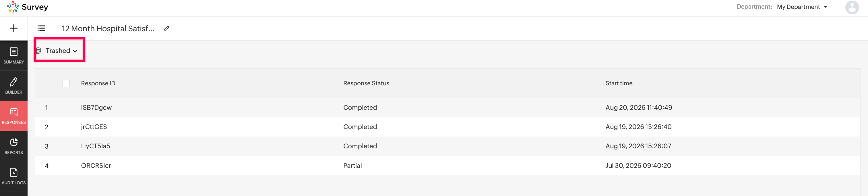
Task: Open the survey list icon
Action: point(41,28)
